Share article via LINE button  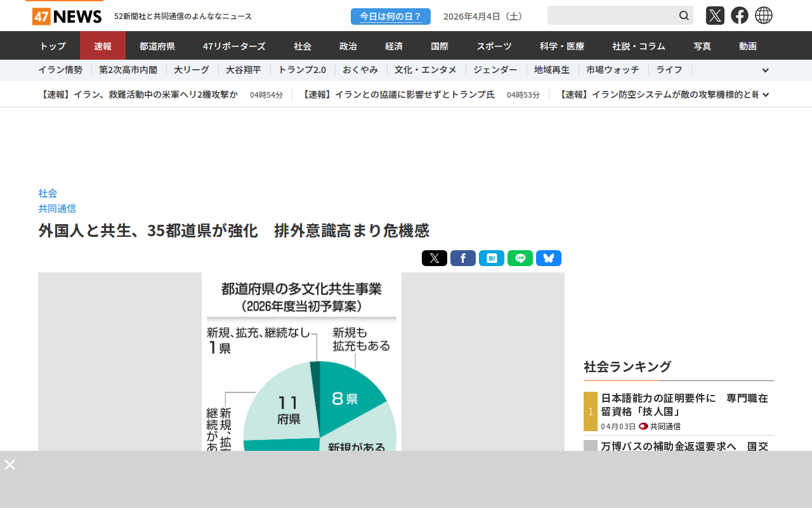(x=520, y=258)
